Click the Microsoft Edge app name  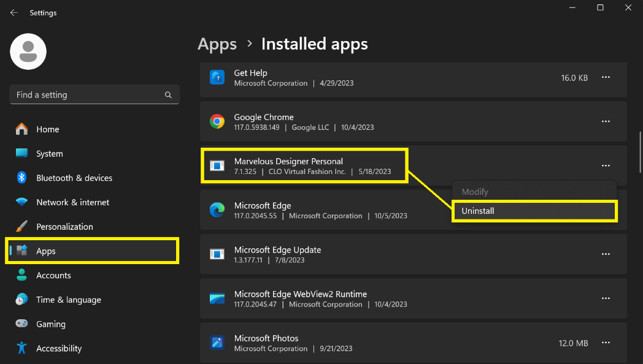coord(263,205)
